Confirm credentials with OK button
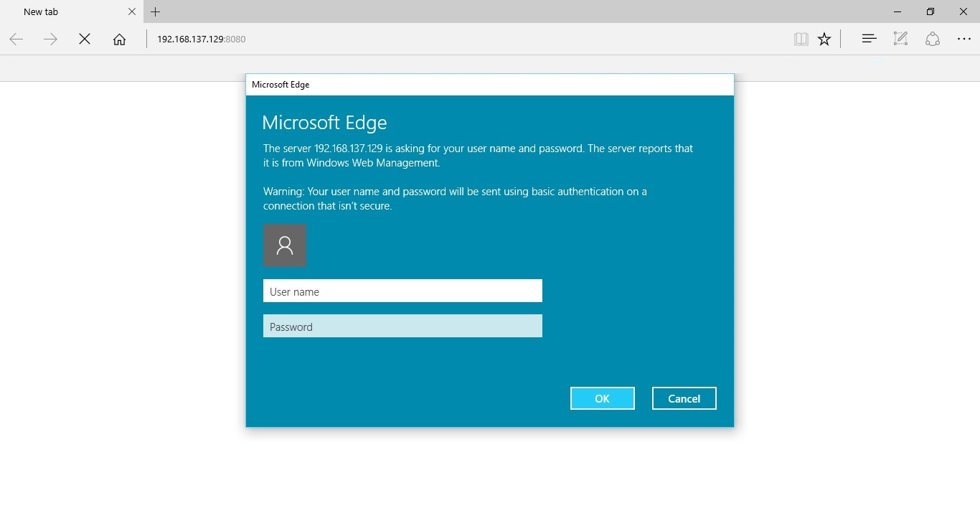 (x=603, y=398)
